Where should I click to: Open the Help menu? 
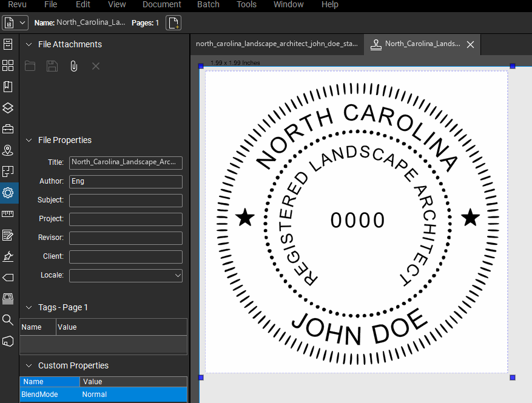(x=330, y=4)
